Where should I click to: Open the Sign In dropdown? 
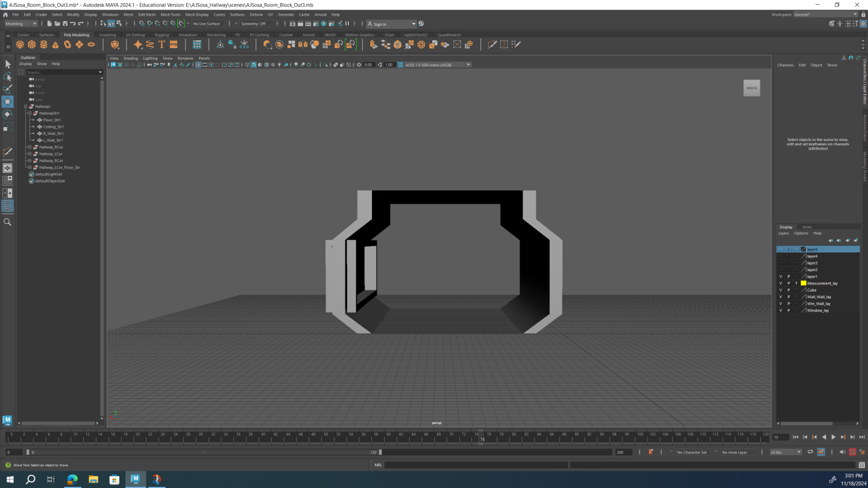point(391,24)
